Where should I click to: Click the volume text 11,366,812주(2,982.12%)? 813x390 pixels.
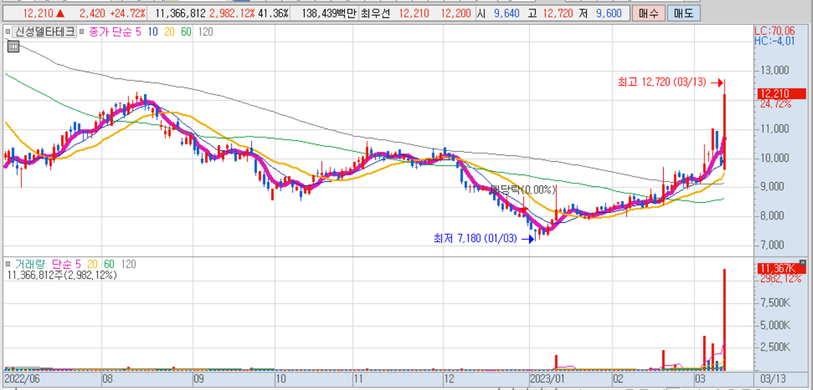tap(62, 275)
